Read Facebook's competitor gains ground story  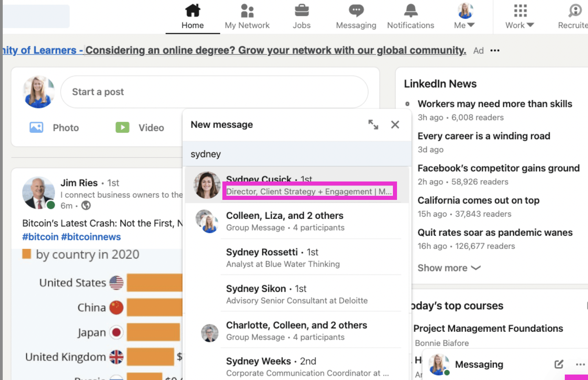(499, 168)
